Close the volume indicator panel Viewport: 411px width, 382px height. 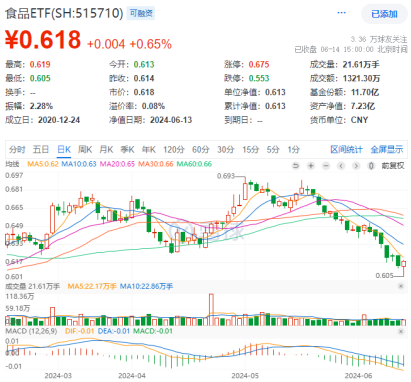pos(401,286)
